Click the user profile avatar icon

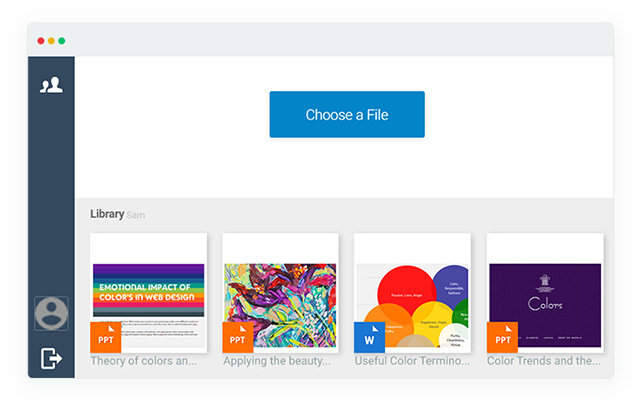(51, 313)
